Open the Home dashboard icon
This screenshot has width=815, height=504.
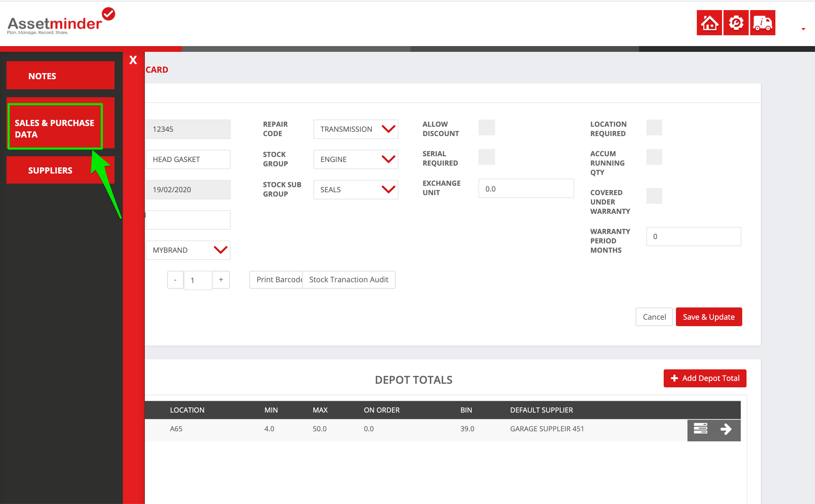point(709,23)
